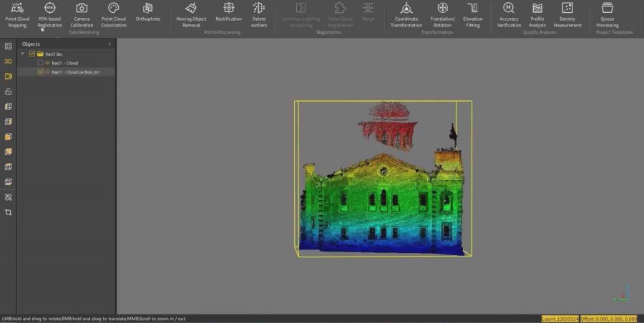Enable the haci1 - Cloud checkbox
Viewport: 644px width, 323px height.
coord(40,63)
